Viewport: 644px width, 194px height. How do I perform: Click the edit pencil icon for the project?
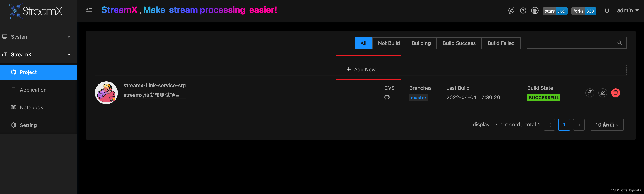(x=602, y=93)
